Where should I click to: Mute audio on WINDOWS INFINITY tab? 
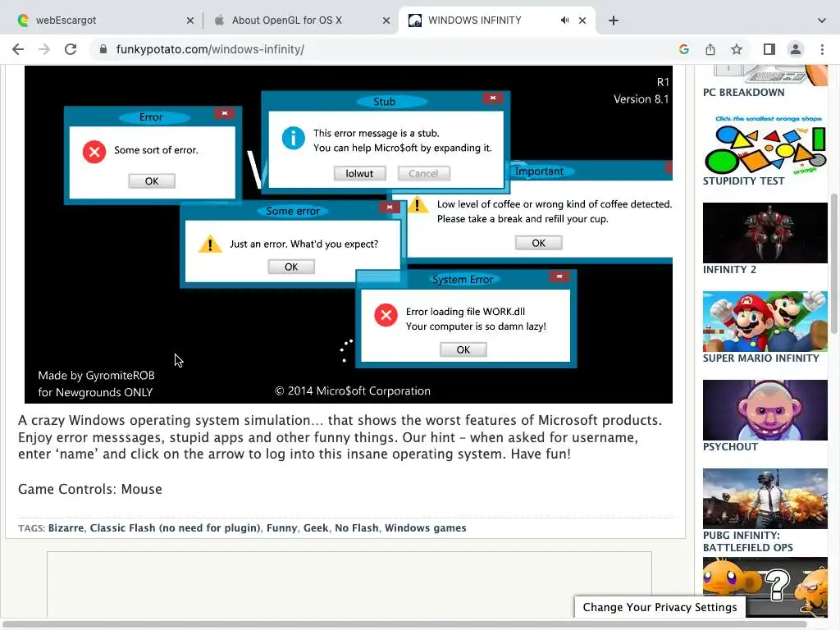coord(564,21)
